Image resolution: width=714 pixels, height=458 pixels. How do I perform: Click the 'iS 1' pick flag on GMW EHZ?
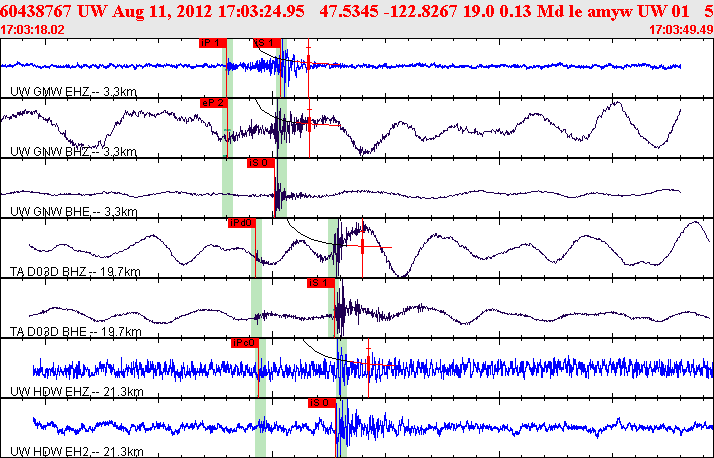click(x=267, y=43)
